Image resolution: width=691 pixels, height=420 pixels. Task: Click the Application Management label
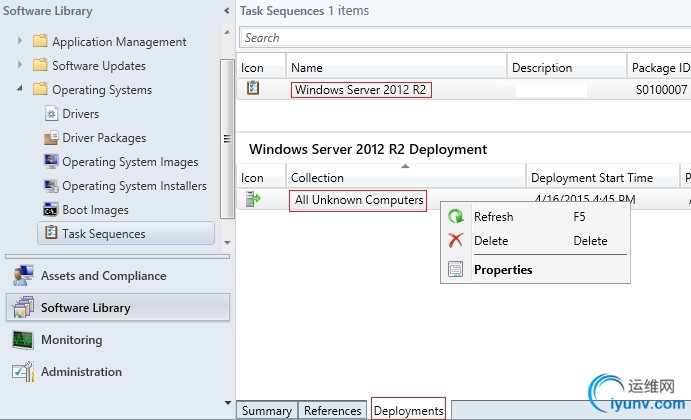point(119,42)
